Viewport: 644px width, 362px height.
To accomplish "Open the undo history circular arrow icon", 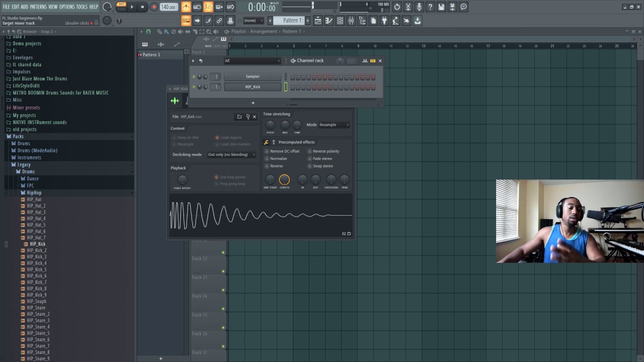I will pyautogui.click(x=397, y=7).
